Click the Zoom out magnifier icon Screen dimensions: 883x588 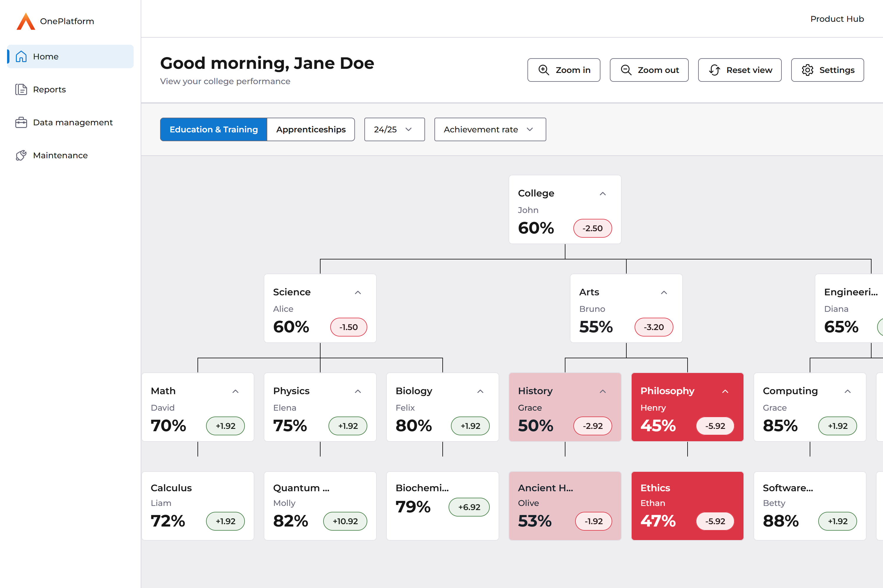click(x=626, y=70)
